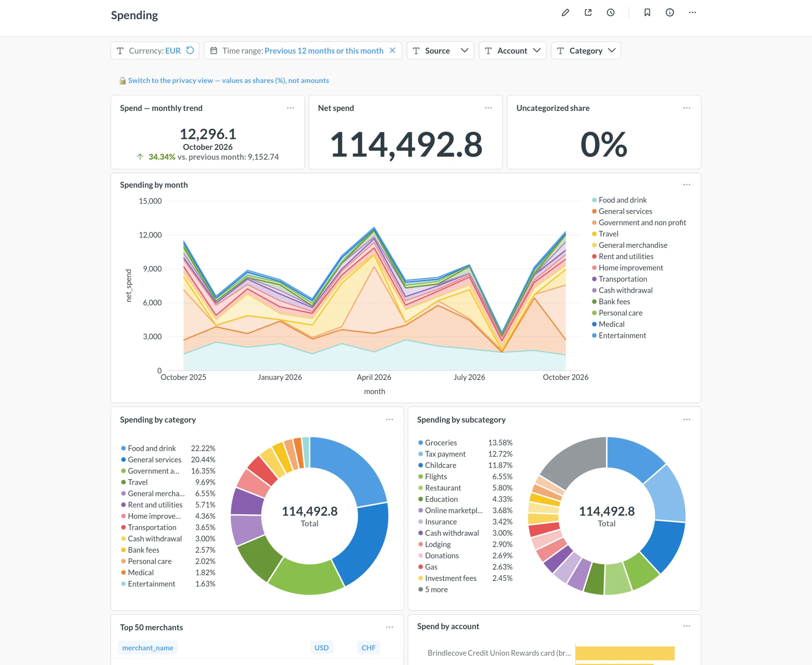Open the share/export arrow icon
Viewport: 812px width, 665px height.
[x=588, y=13]
